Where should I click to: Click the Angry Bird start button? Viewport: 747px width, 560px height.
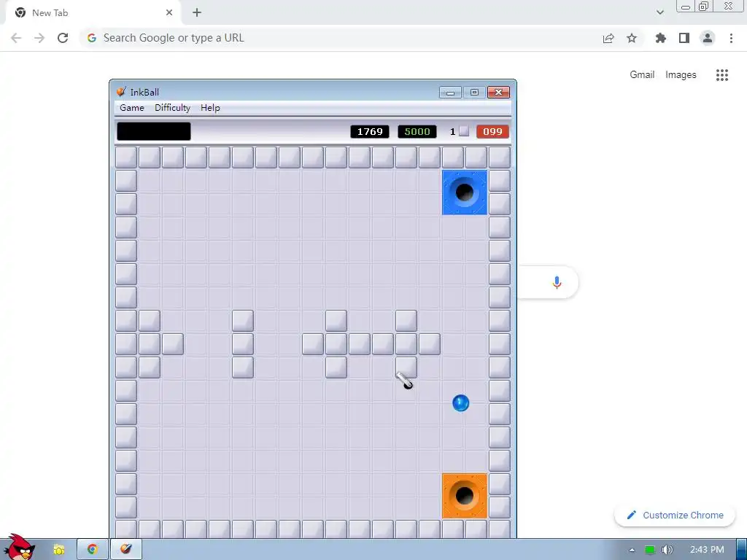(19, 547)
